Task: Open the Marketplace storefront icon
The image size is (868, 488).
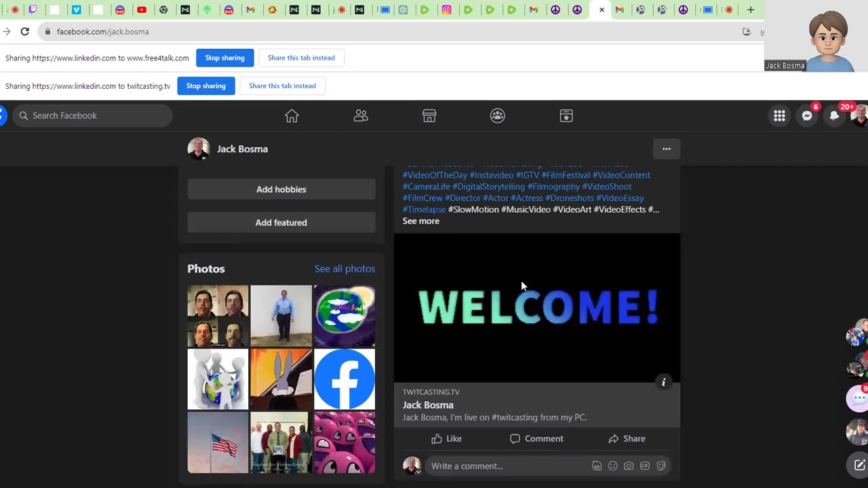Action: (x=429, y=116)
